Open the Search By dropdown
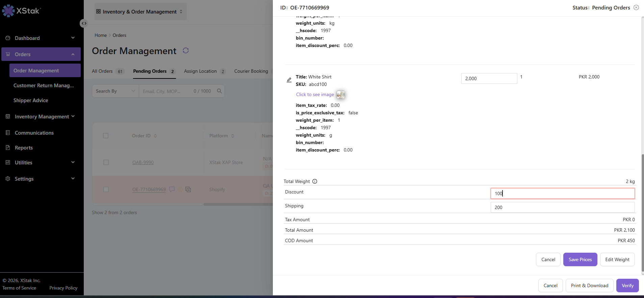 (x=115, y=91)
